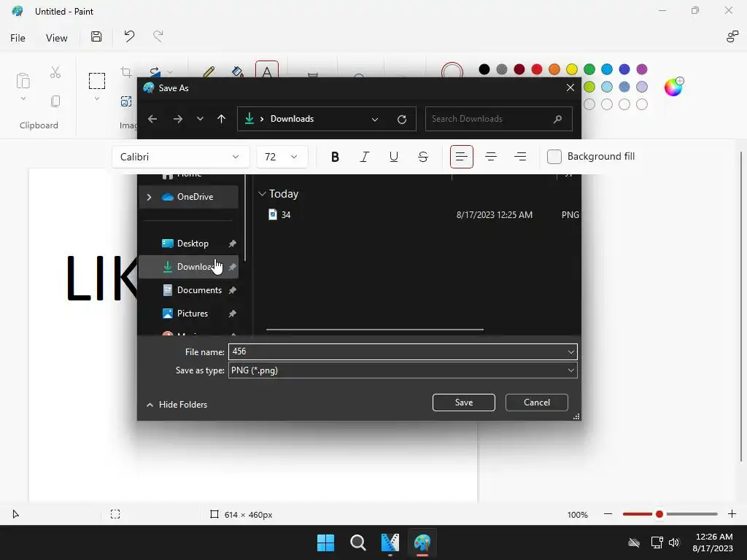Open the share icon at top right
747x560 pixels.
732,36
